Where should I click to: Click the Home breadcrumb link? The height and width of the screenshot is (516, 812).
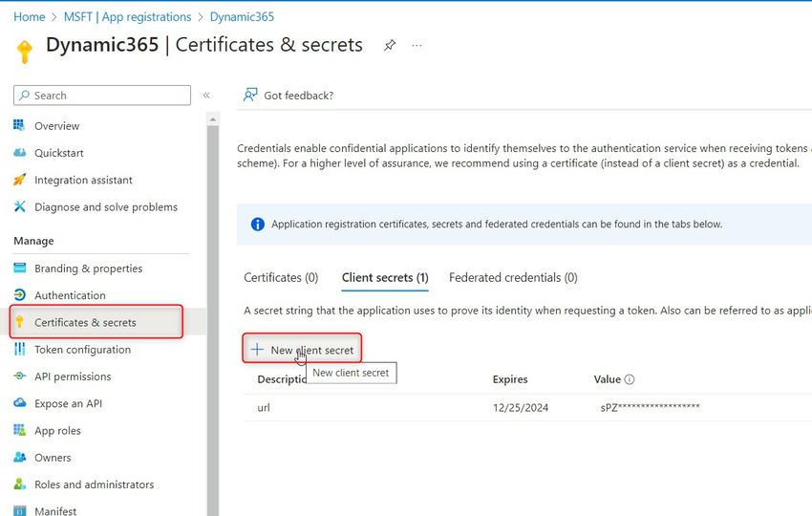(x=29, y=17)
